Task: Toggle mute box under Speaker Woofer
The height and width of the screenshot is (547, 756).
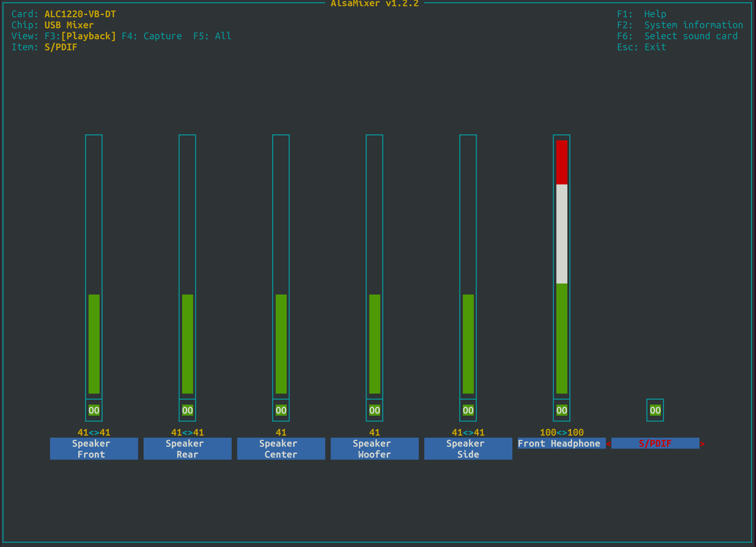Action: (374, 410)
